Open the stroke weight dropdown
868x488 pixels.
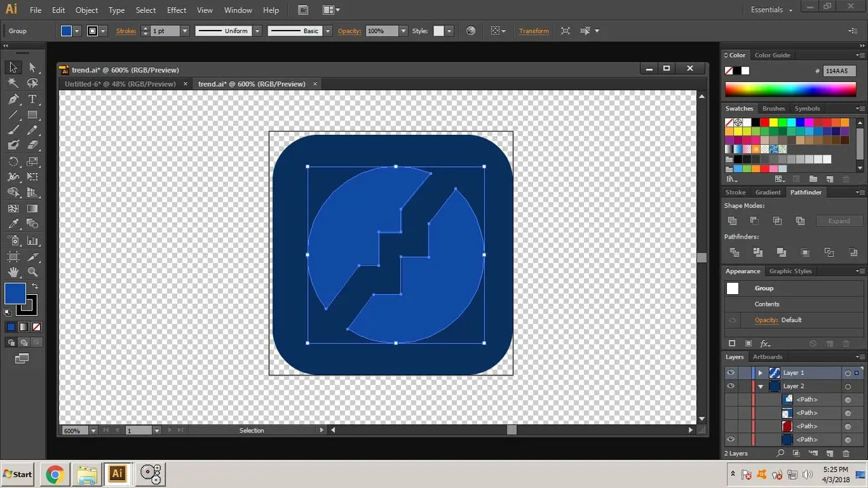(x=184, y=31)
